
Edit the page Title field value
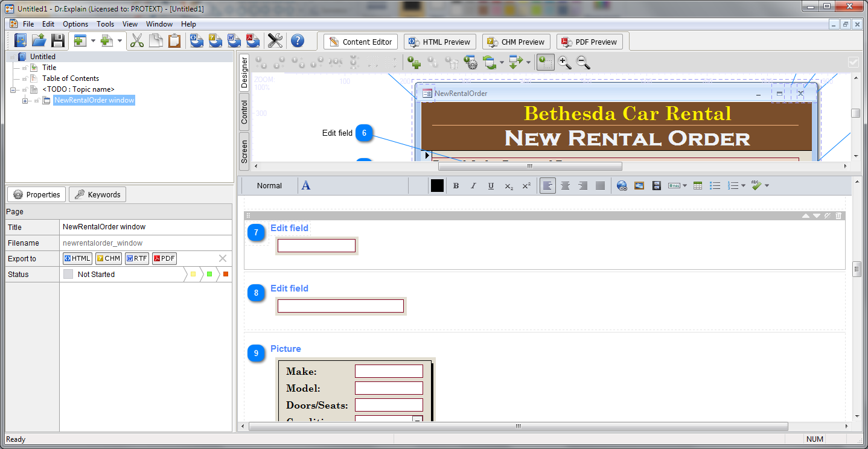click(x=145, y=227)
